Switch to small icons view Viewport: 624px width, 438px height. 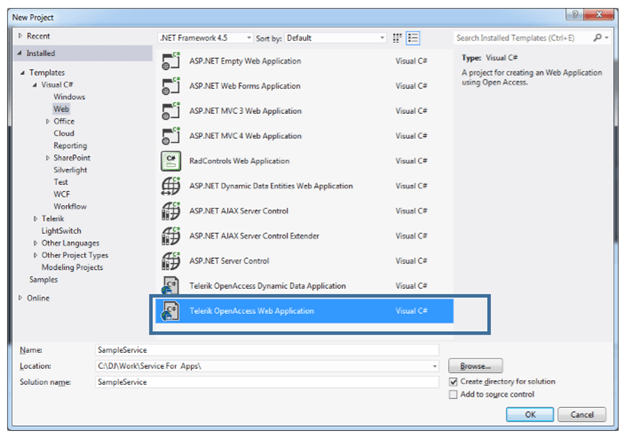pos(397,38)
